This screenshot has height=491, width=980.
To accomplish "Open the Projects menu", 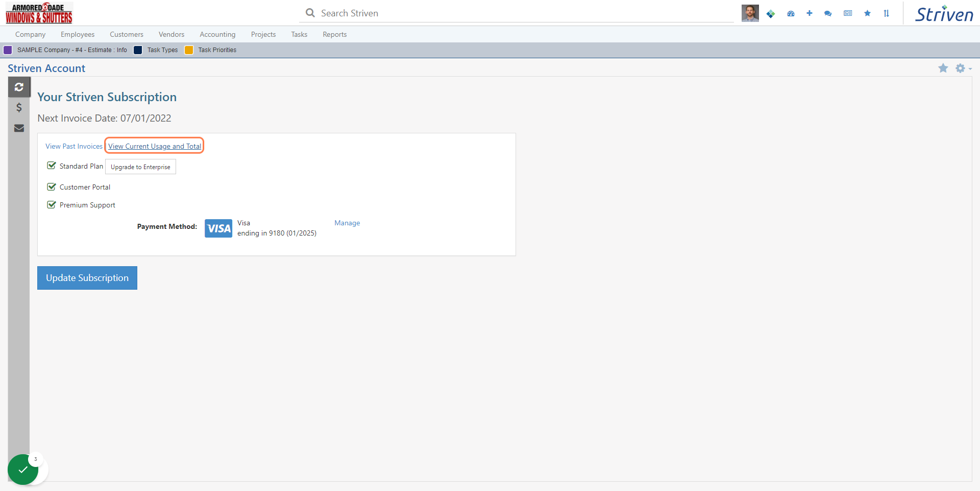I will 263,34.
